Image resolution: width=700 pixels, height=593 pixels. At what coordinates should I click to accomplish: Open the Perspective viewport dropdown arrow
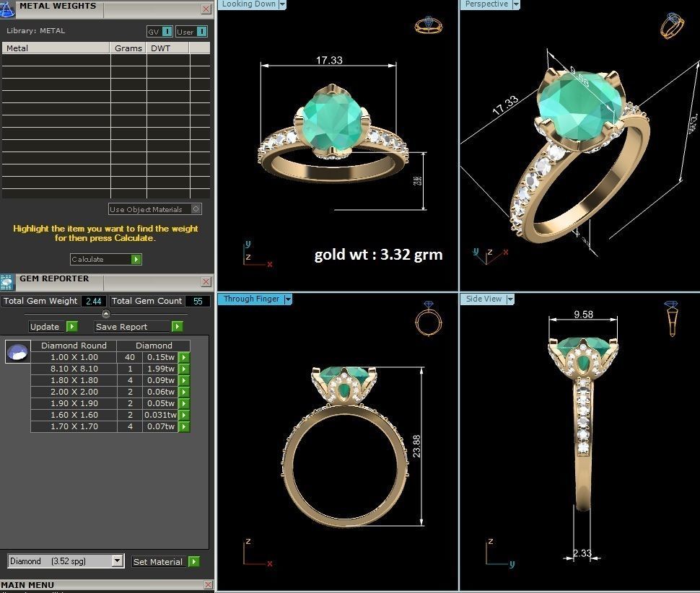coord(516,4)
